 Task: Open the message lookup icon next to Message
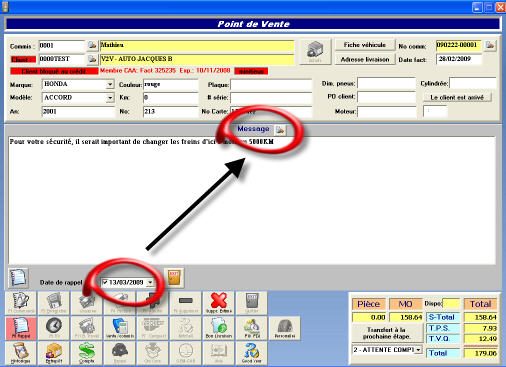280,129
